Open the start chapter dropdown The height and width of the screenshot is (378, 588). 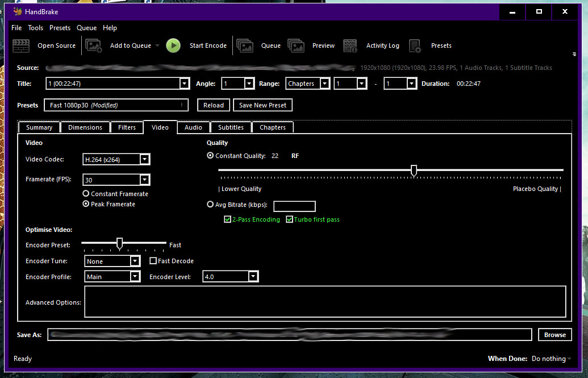click(x=361, y=84)
